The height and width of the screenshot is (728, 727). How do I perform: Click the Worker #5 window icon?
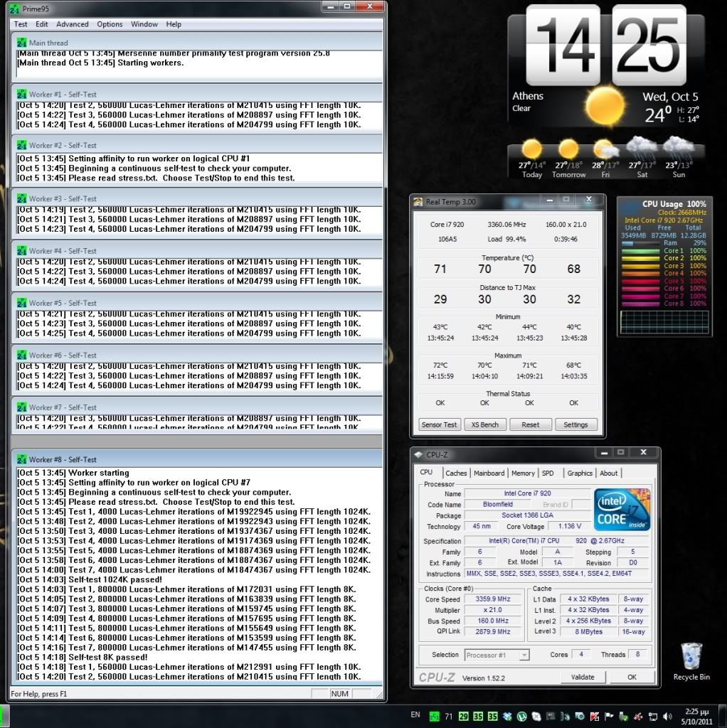click(22, 303)
